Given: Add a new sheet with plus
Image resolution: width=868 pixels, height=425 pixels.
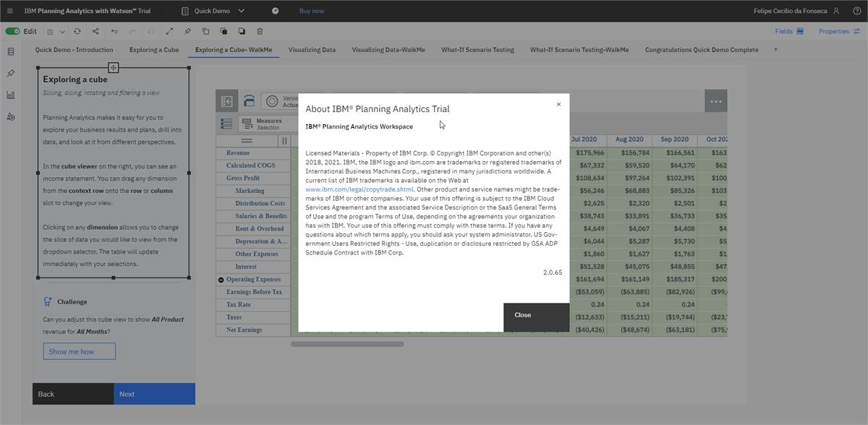Looking at the screenshot, I should (775, 50).
